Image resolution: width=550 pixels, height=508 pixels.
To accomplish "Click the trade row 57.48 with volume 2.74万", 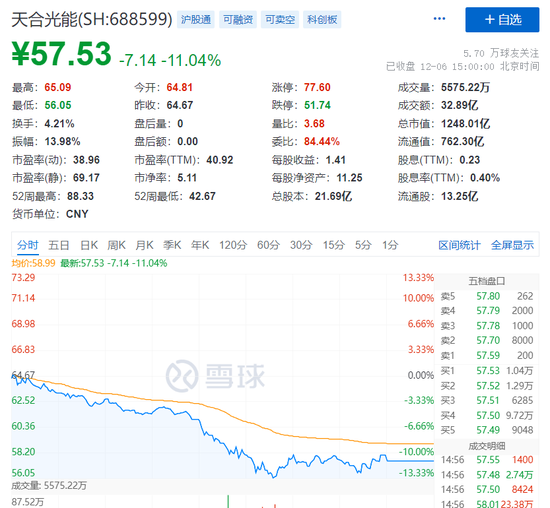I will pyautogui.click(x=487, y=475).
